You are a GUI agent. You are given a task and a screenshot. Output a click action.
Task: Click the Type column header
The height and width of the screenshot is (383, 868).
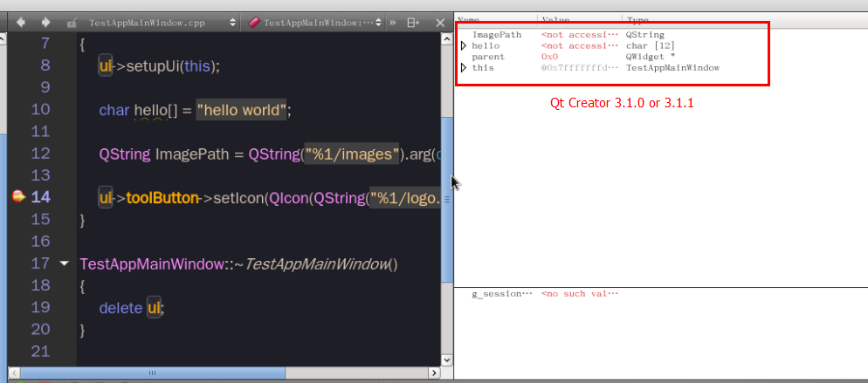point(637,18)
